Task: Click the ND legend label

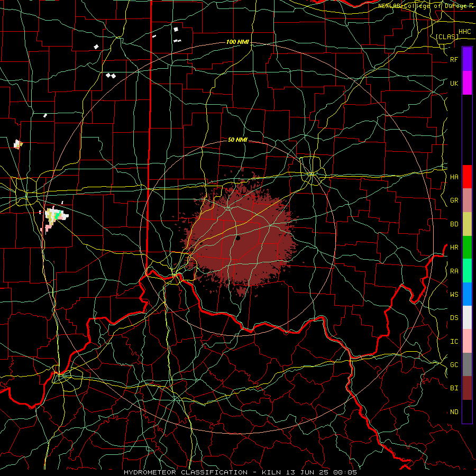Action: point(454,411)
